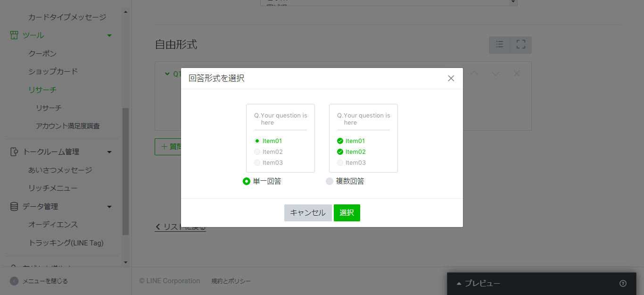
Task: Confirm with the green 選択 button
Action: point(347,213)
